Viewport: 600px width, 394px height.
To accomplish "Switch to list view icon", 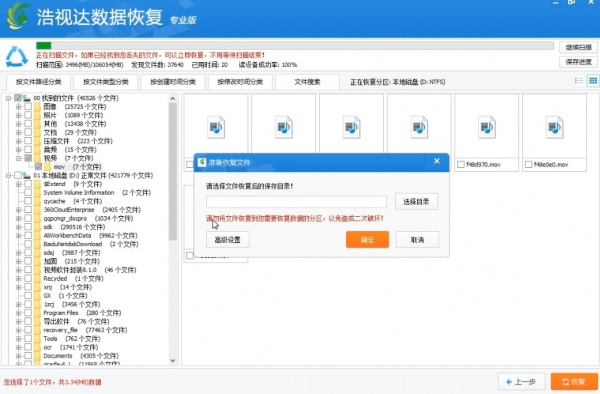I will point(579,81).
